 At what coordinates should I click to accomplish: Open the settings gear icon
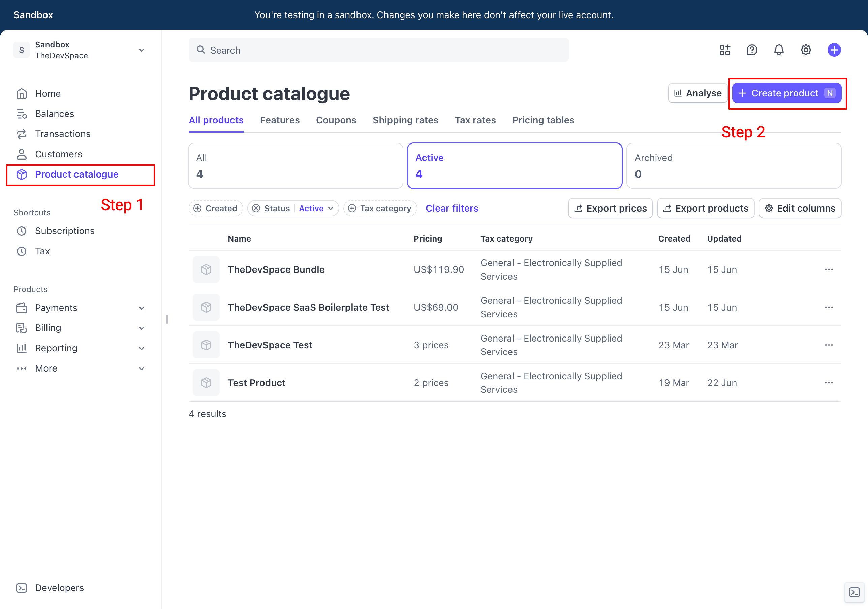tap(806, 50)
